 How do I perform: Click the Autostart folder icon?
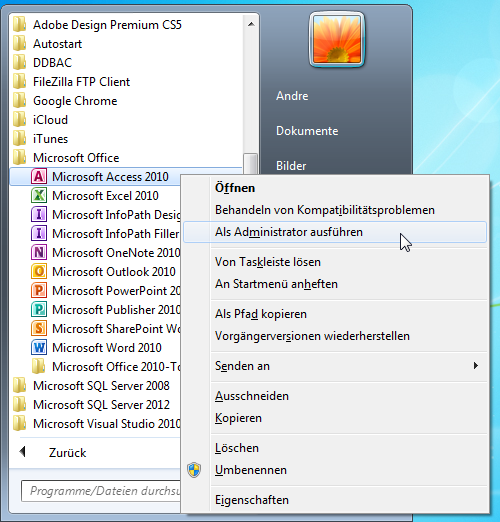(x=20, y=44)
